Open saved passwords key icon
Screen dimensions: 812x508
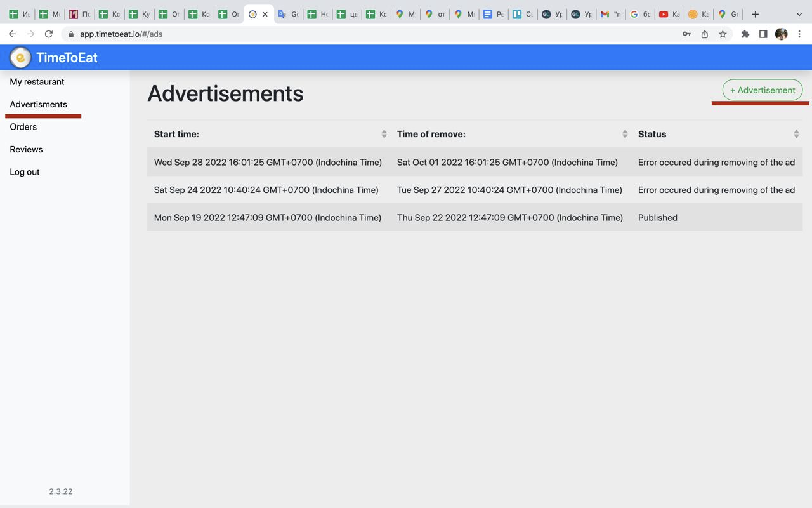pos(686,34)
